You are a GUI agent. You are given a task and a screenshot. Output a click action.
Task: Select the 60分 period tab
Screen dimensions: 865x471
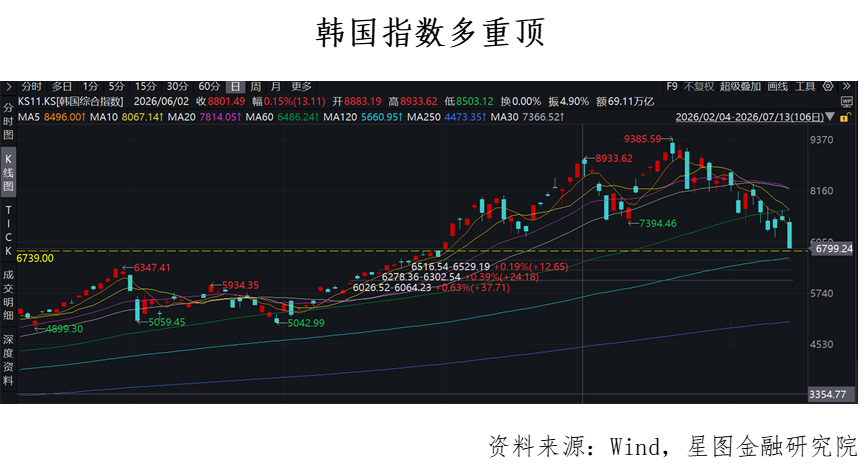(x=209, y=87)
